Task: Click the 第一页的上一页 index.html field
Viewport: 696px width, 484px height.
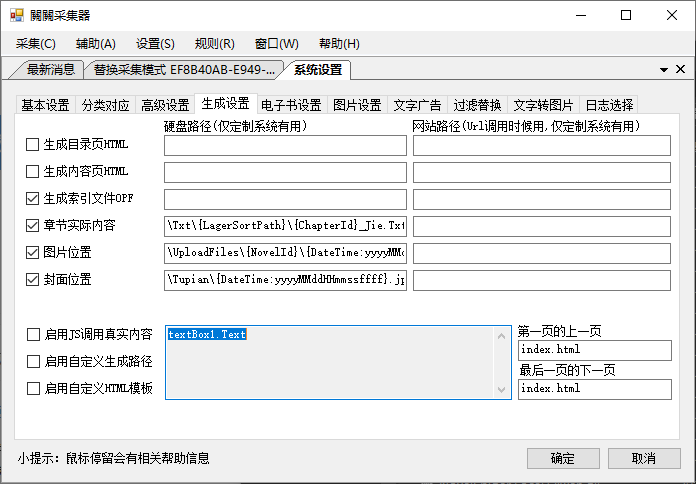Action: point(595,350)
